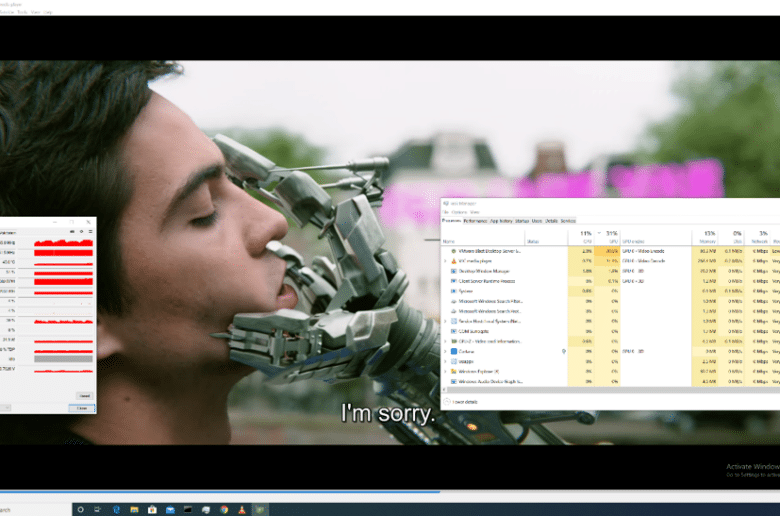Click the top red sensor graph in the GPU-Z window
Screen dimensions: 780x516
63,243
